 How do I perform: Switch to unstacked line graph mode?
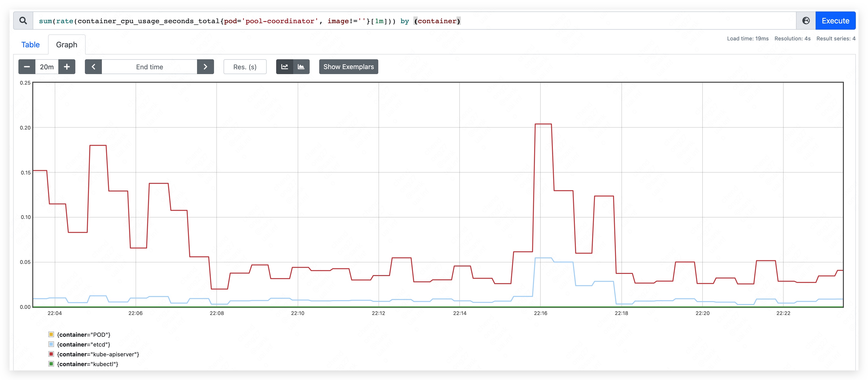point(284,67)
